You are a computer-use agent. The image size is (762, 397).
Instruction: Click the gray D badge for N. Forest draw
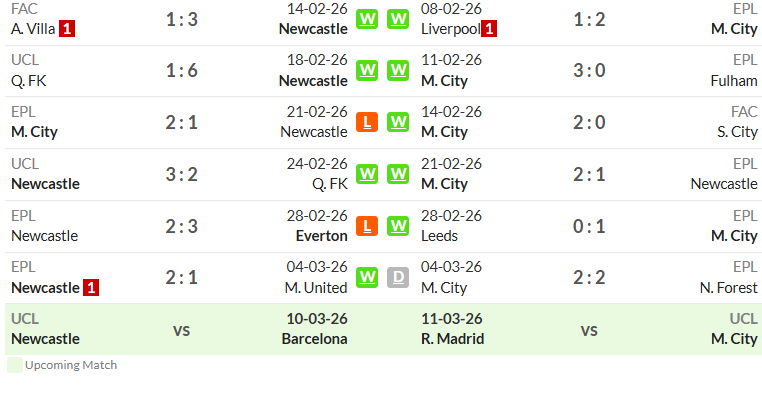[398, 277]
